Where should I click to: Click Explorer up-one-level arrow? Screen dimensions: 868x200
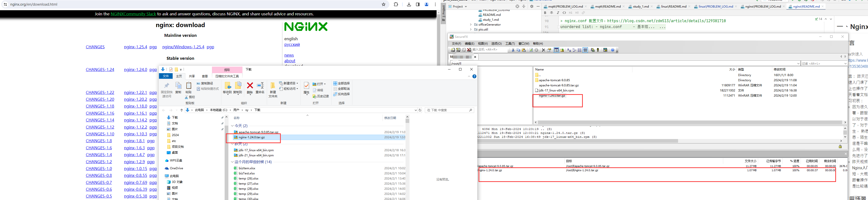point(182,110)
